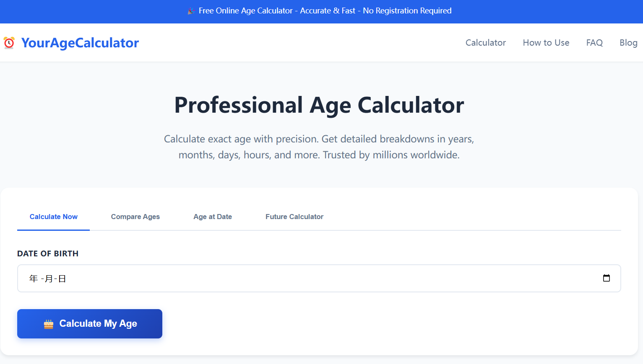Image resolution: width=643 pixels, height=364 pixels.
Task: Go to How to Use page
Action: 546,43
